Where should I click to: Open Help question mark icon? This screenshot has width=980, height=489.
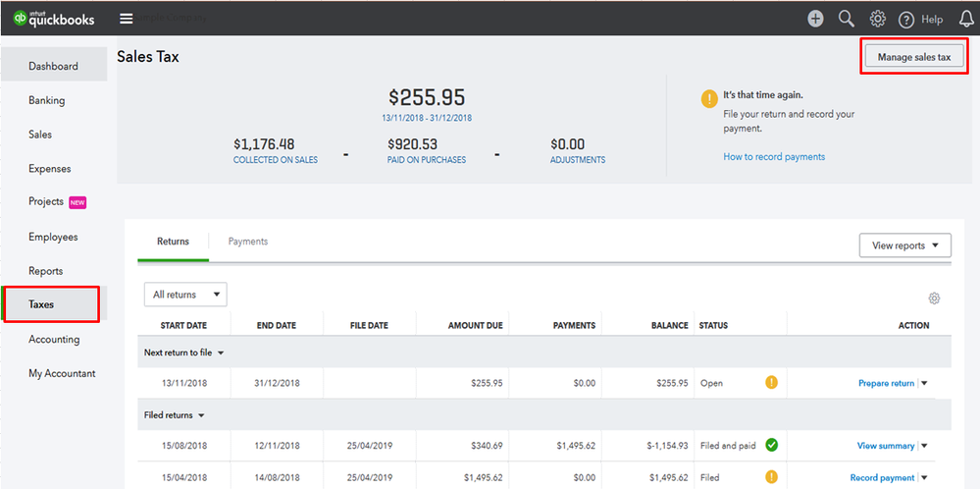[906, 20]
